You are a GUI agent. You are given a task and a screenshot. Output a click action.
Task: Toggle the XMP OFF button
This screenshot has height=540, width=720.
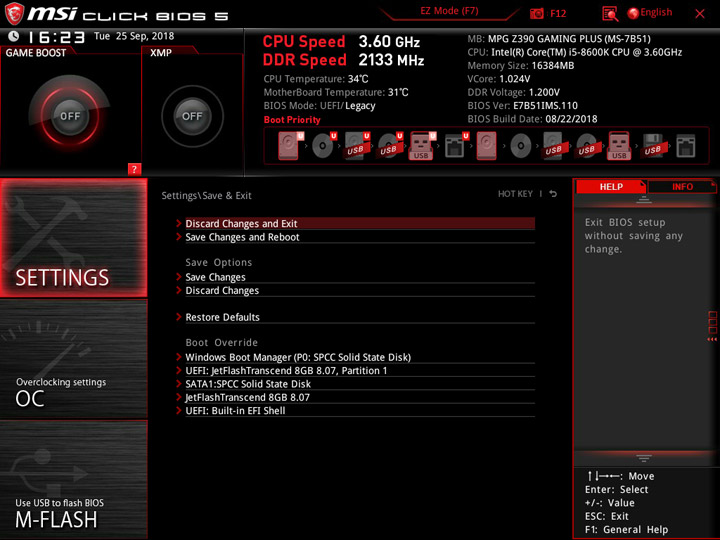click(x=192, y=116)
